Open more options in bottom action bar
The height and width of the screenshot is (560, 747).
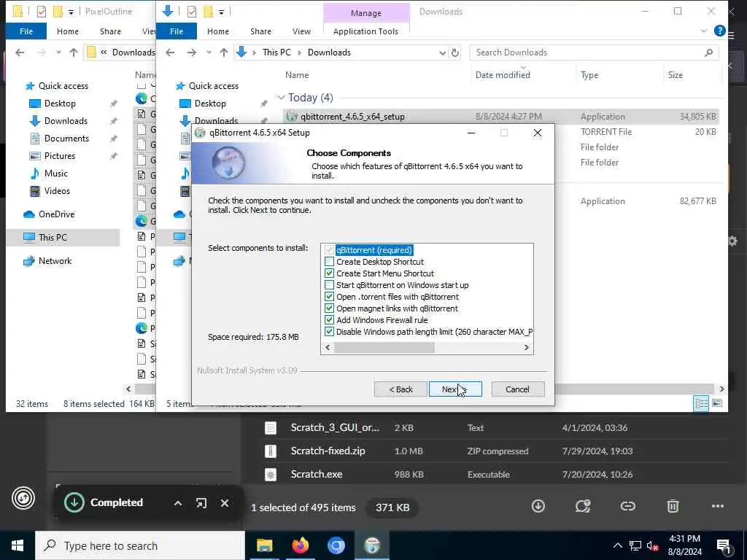click(x=718, y=506)
